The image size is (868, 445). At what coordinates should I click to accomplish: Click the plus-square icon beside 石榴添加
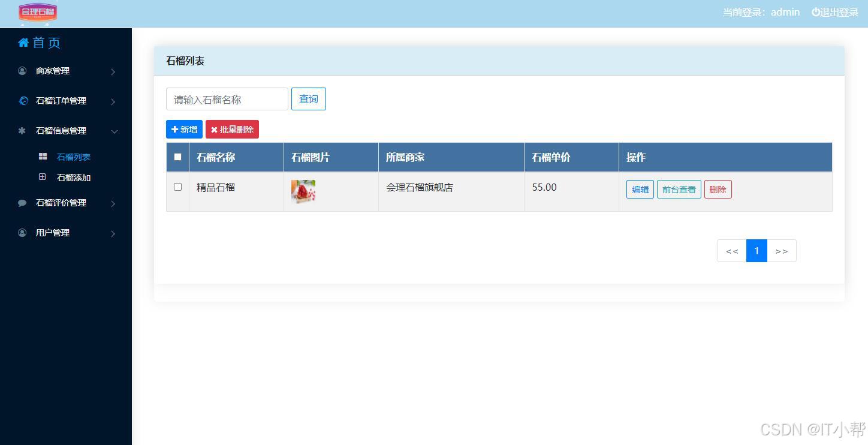click(42, 177)
